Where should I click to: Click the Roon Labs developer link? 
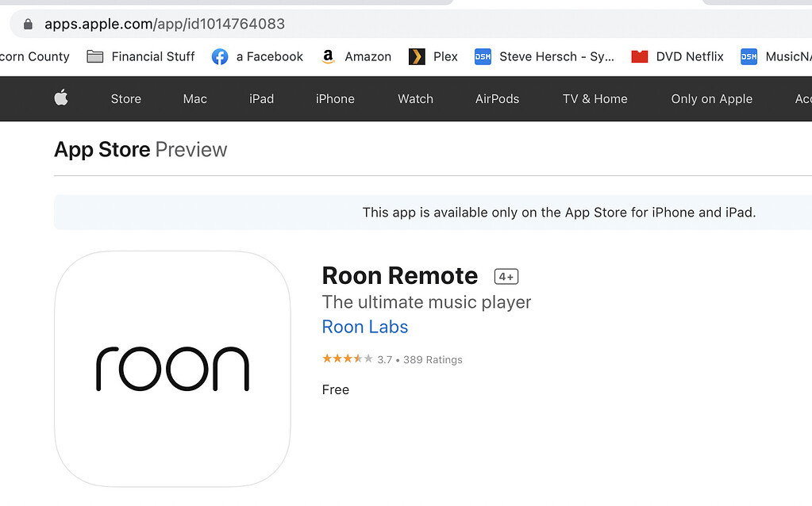click(364, 327)
